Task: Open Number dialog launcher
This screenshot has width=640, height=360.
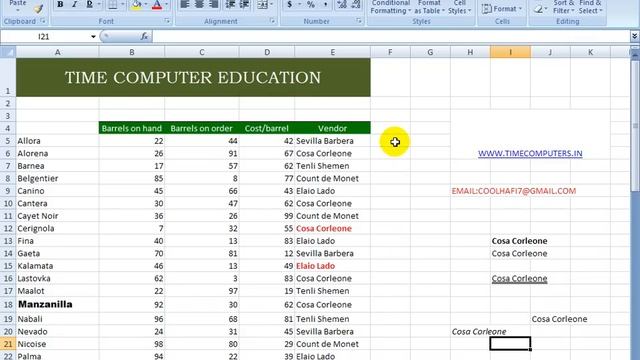Action: tap(359, 21)
